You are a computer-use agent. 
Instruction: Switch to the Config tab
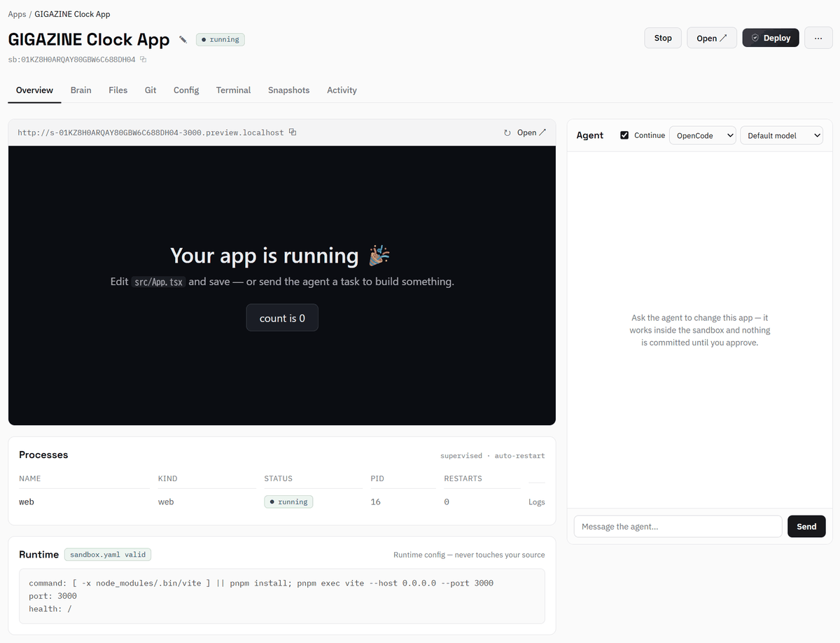(186, 90)
